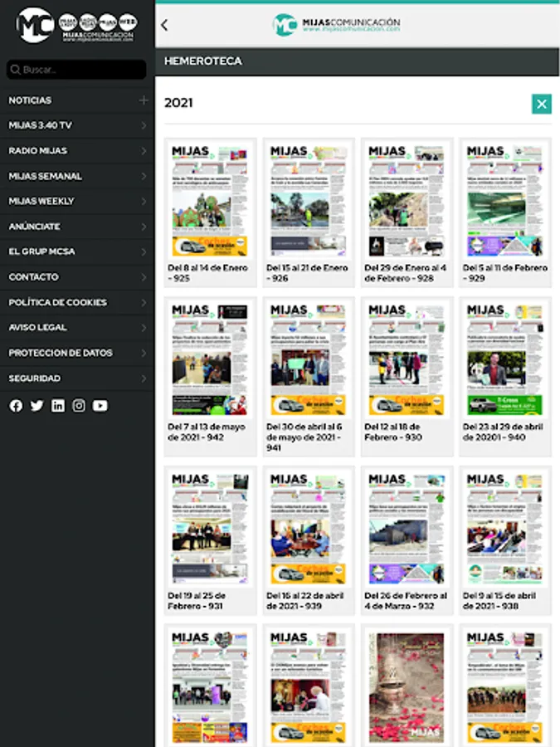
Task: Close the 2021 archive with the green X
Action: [x=542, y=104]
